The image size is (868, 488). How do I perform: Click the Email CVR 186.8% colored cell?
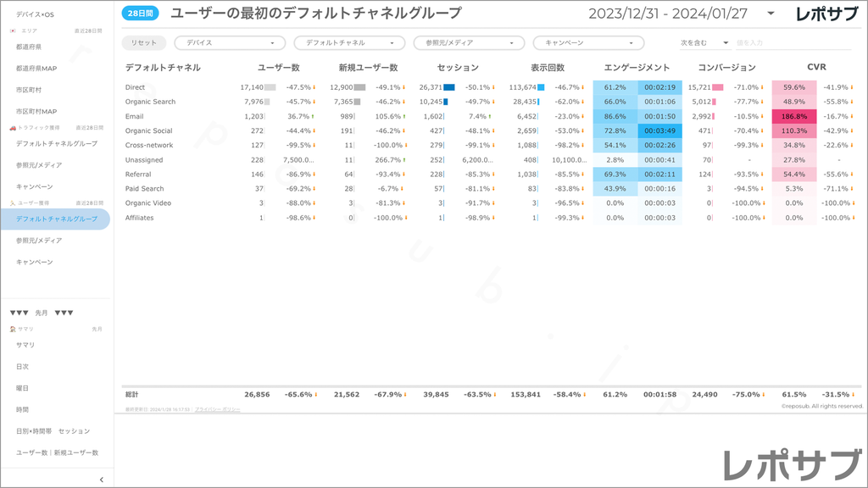794,116
